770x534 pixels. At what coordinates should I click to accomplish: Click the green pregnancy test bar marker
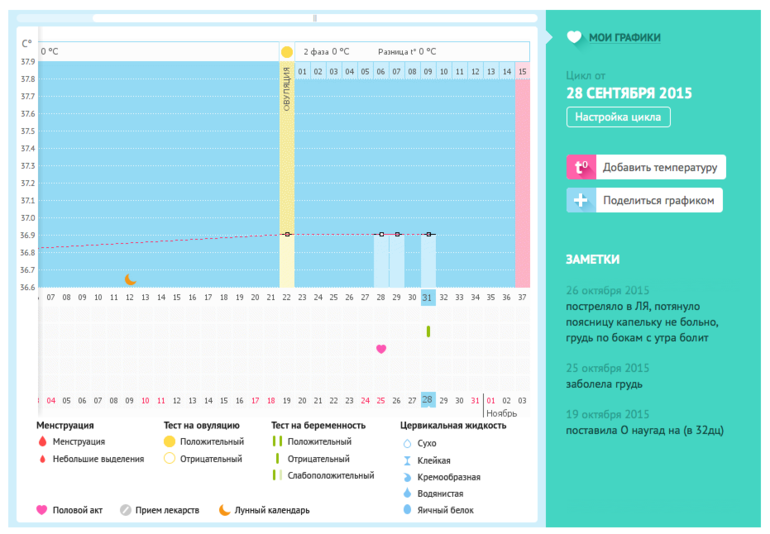428,331
